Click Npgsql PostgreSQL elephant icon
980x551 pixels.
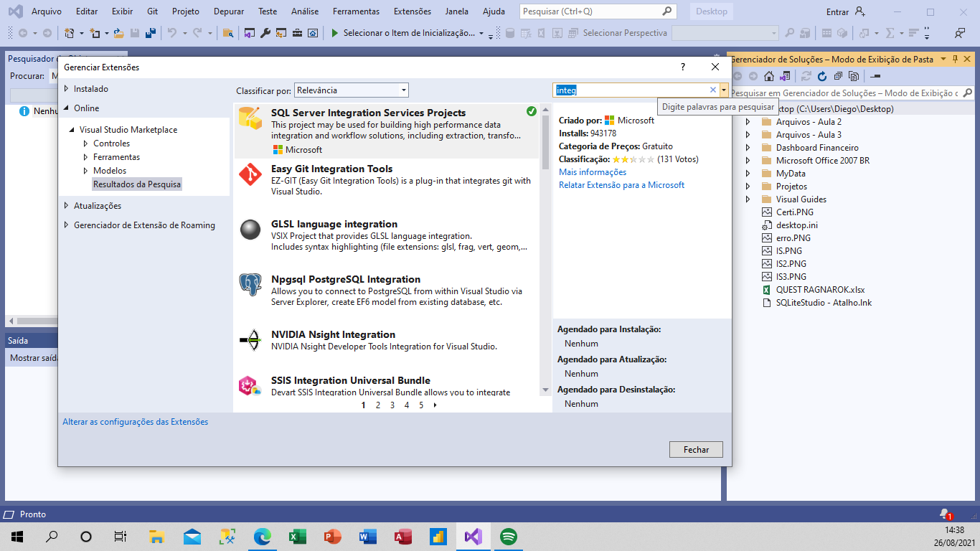pyautogui.click(x=250, y=285)
